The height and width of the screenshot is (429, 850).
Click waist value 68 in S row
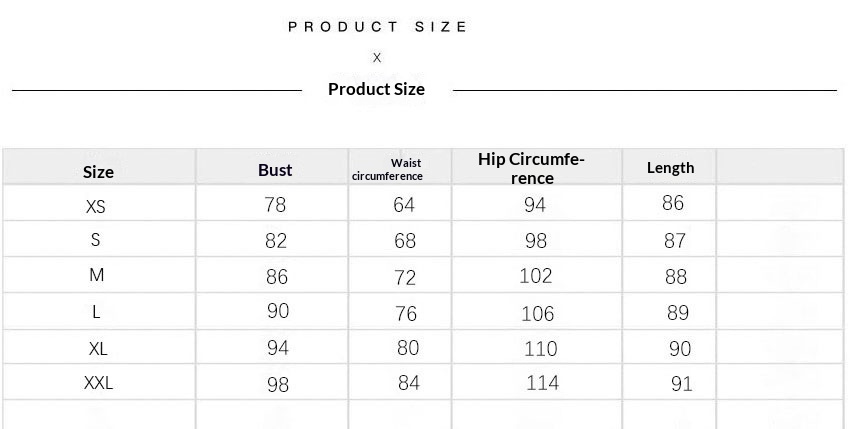pyautogui.click(x=405, y=241)
